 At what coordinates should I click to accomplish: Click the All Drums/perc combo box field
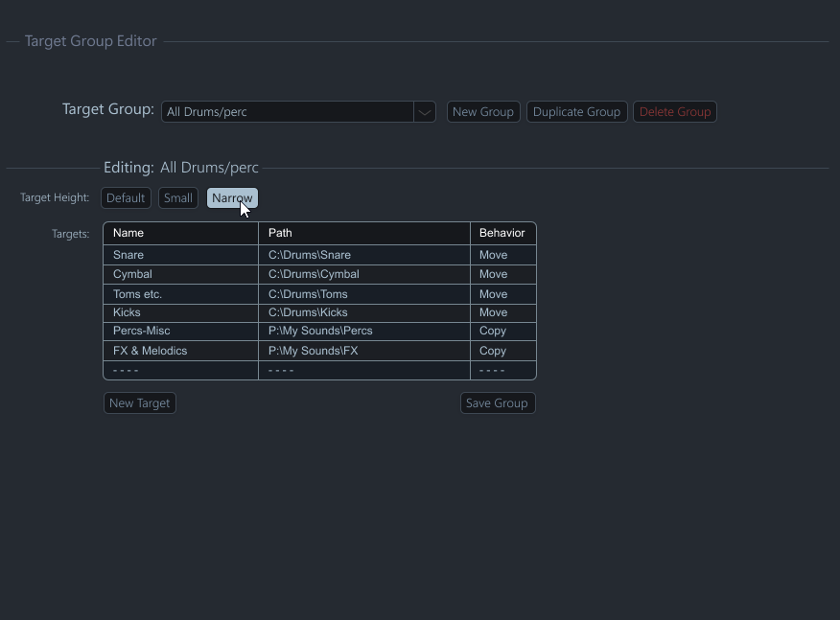[287, 112]
